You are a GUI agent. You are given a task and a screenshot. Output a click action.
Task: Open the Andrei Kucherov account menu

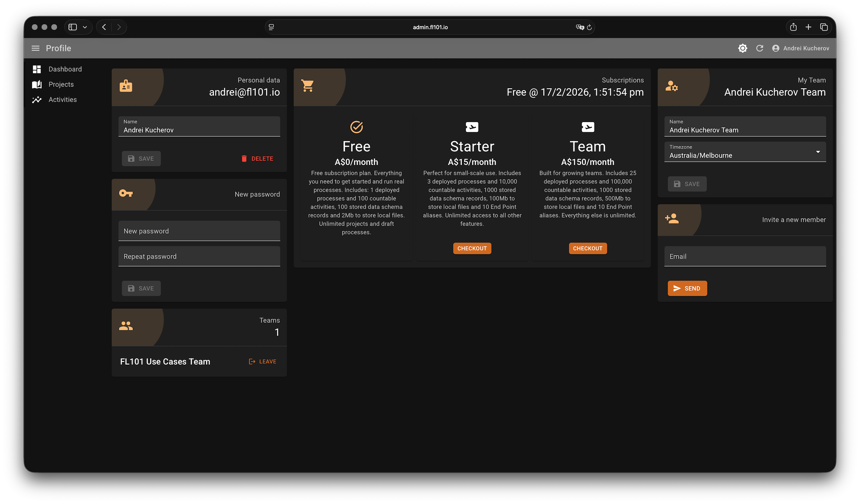point(801,48)
